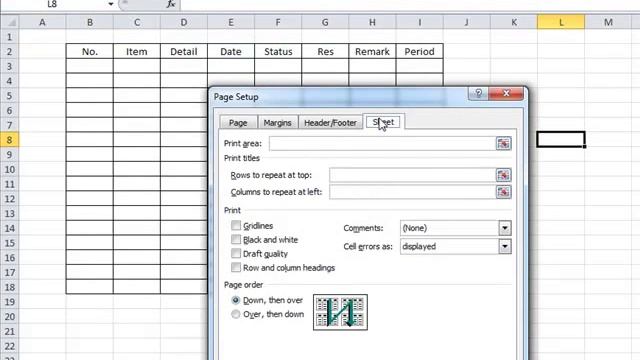The image size is (640, 360).
Task: Click the Select All corner triangle
Action: click(x=9, y=22)
